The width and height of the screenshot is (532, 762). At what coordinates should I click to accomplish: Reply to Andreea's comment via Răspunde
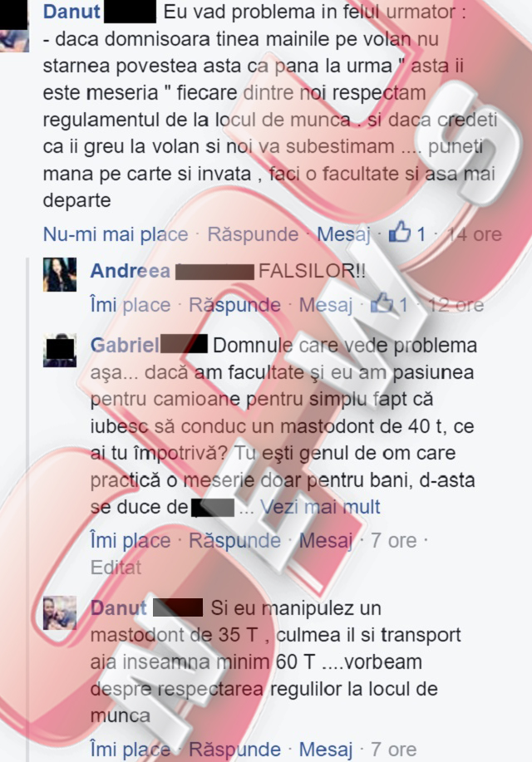234,305
